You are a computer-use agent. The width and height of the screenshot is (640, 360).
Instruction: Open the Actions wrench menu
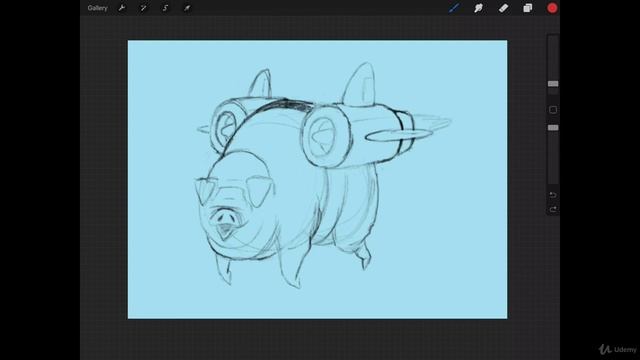point(122,8)
